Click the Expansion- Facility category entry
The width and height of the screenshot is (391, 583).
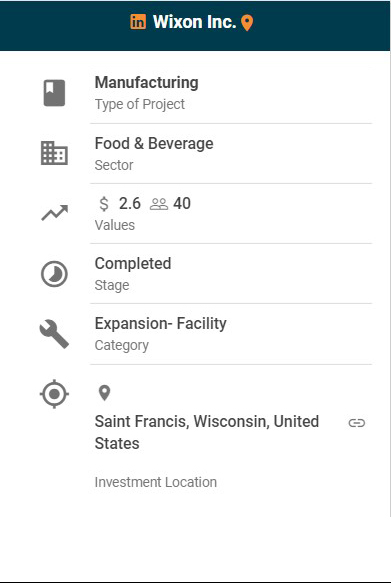(161, 323)
